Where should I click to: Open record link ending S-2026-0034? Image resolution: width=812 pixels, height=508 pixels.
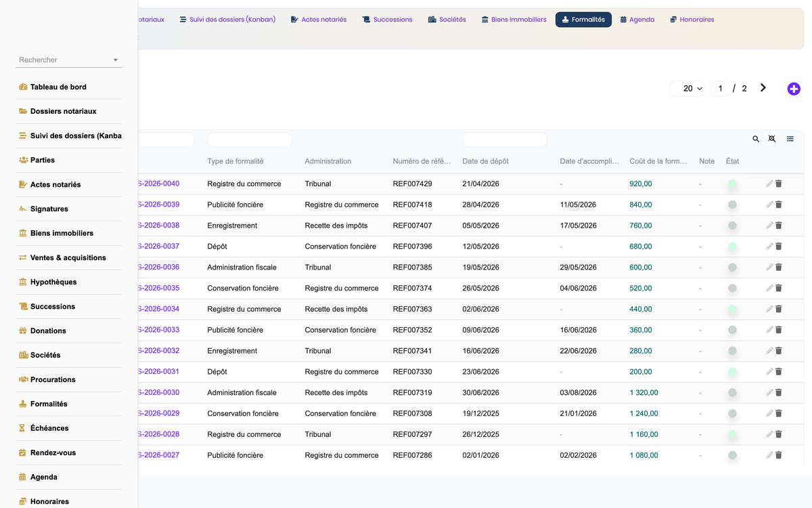pos(158,309)
